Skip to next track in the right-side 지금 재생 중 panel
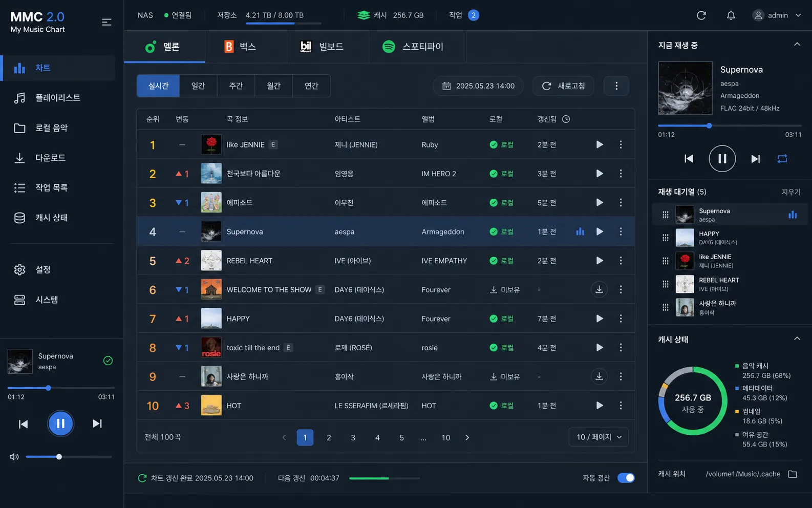Viewport: 812px width, 508px height. pos(756,159)
